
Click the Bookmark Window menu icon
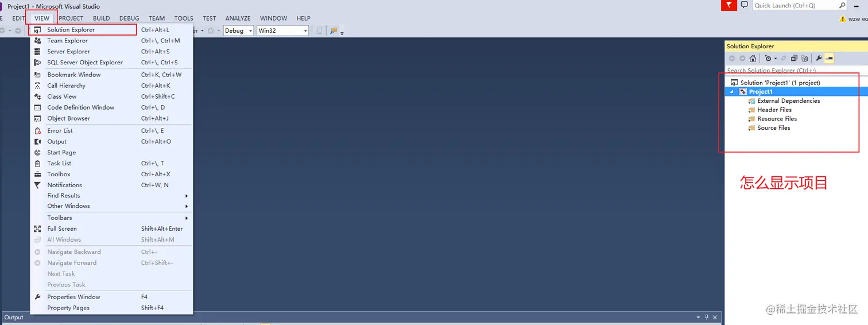37,75
